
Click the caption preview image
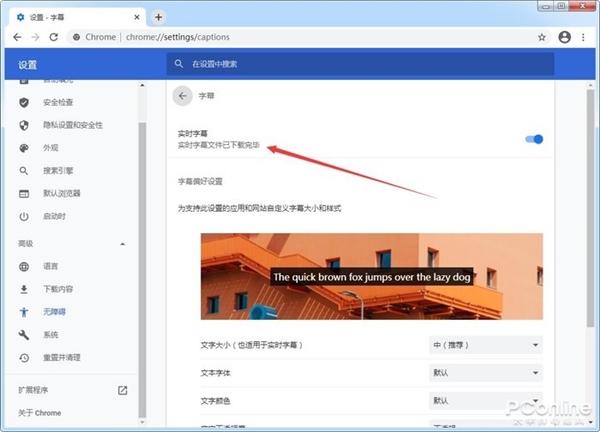(372, 276)
